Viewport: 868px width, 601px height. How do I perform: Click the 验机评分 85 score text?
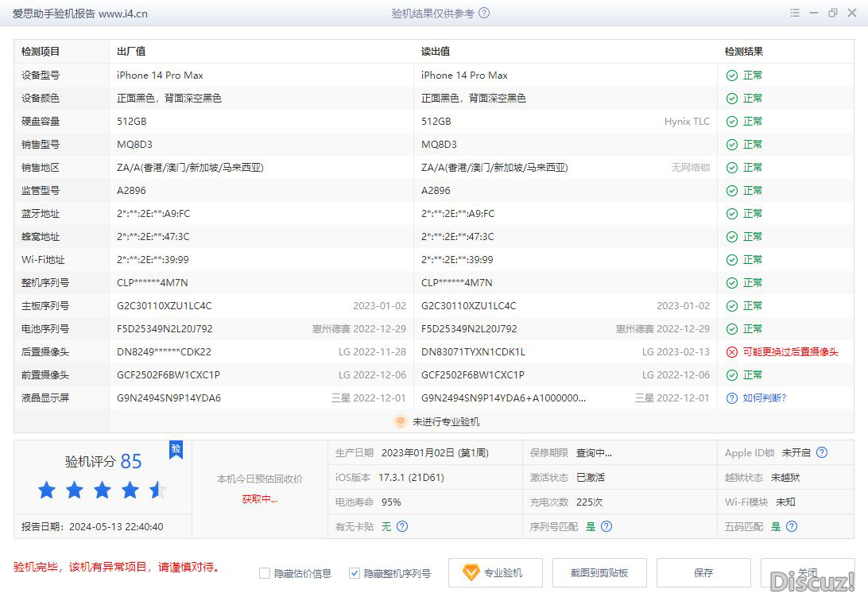tap(103, 461)
